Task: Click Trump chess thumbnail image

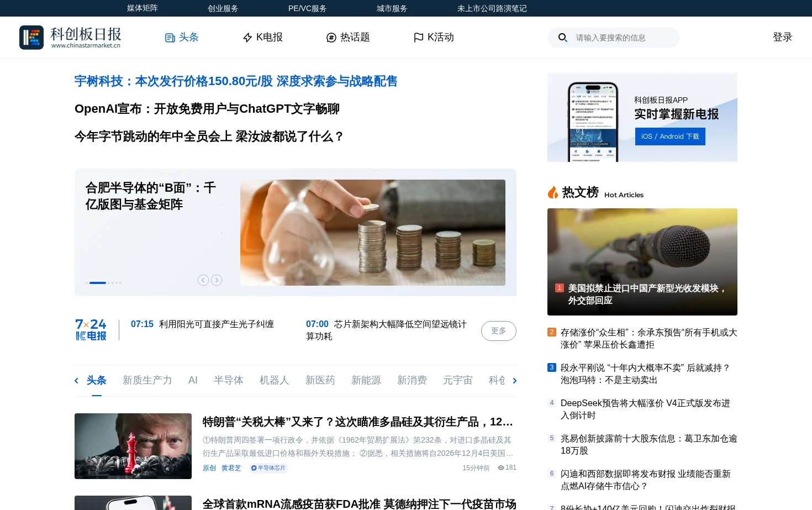Action: click(133, 446)
